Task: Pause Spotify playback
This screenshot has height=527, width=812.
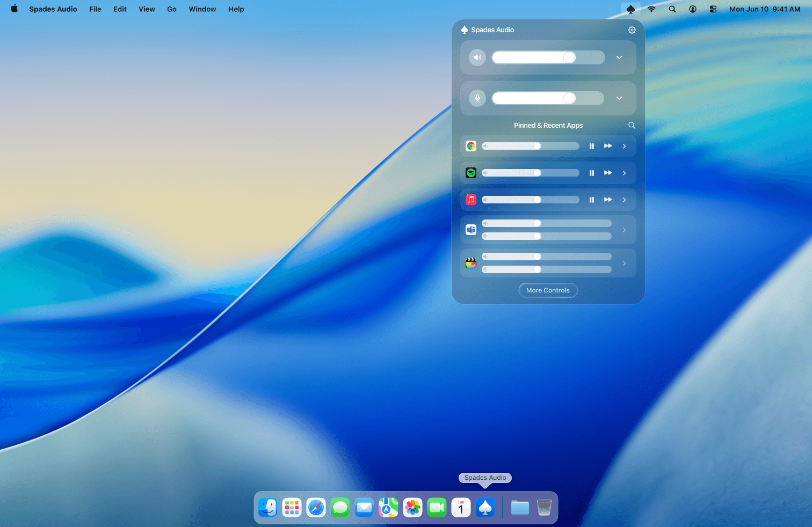Action: coord(591,172)
